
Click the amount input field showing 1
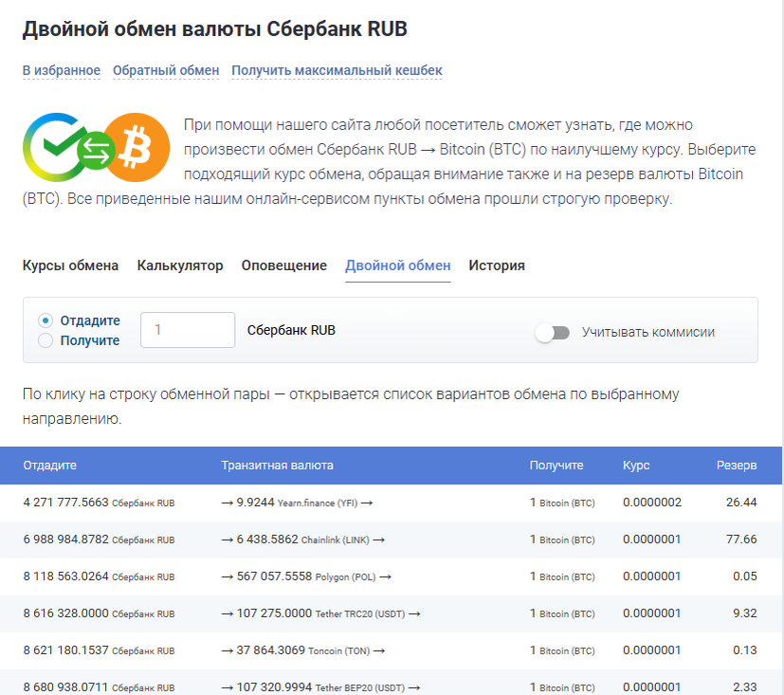[x=187, y=330]
